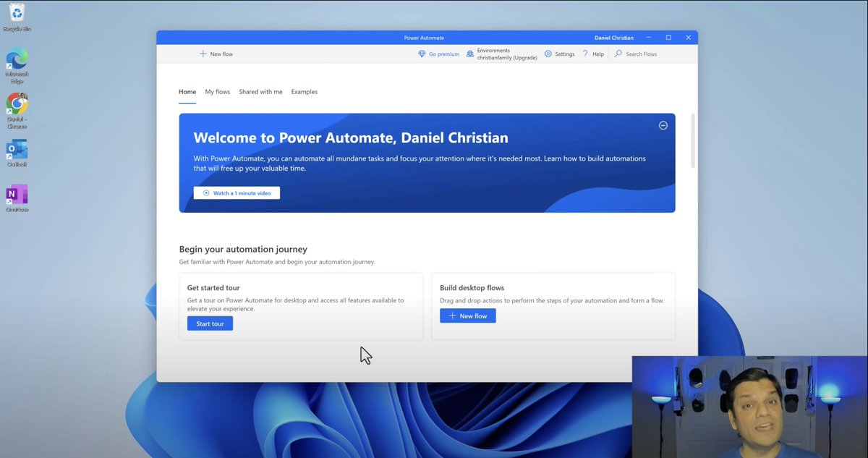Minimize the Power Automate window
868x458 pixels.
pos(649,38)
